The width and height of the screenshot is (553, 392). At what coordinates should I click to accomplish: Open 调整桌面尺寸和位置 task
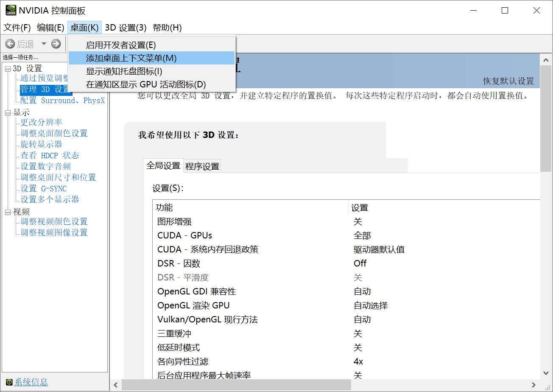pos(59,177)
